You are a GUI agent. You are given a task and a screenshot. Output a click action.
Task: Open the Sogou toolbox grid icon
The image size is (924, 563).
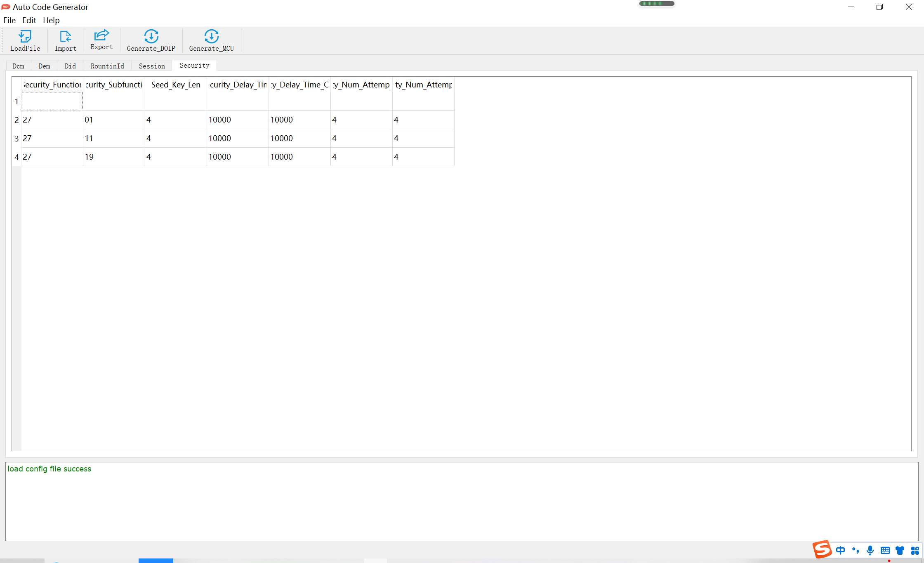(x=915, y=550)
